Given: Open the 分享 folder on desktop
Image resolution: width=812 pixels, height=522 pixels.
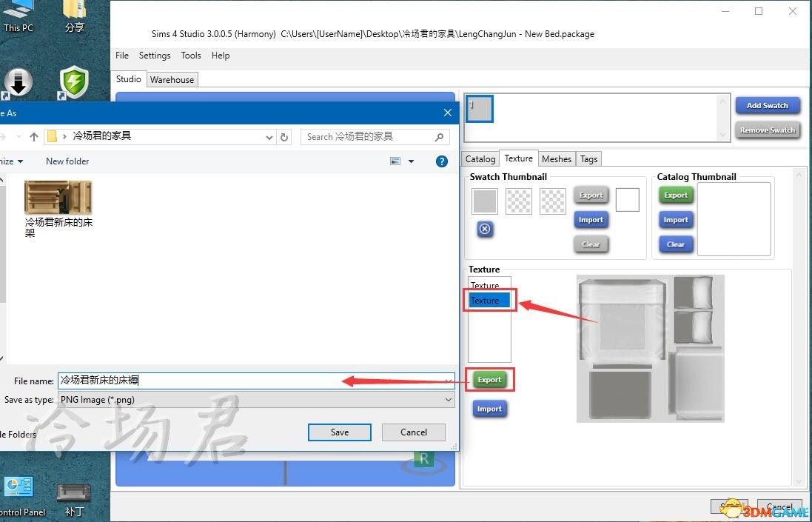Looking at the screenshot, I should pos(75,16).
